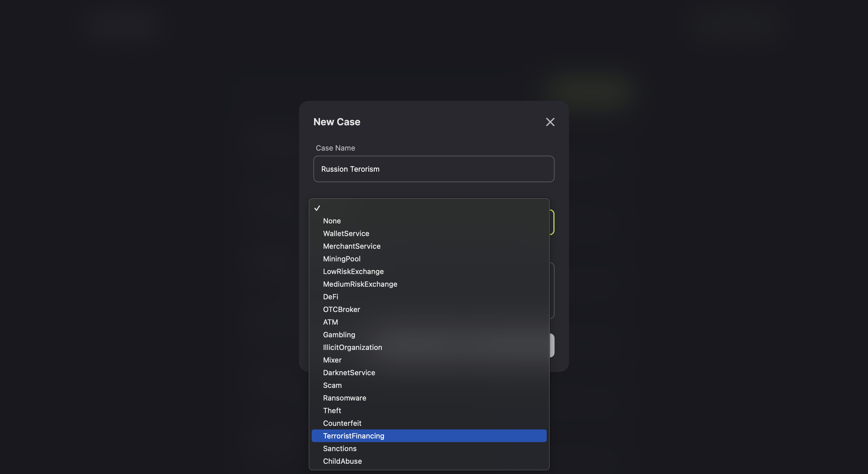
Task: Pick MerchantService from the list
Action: [351, 246]
